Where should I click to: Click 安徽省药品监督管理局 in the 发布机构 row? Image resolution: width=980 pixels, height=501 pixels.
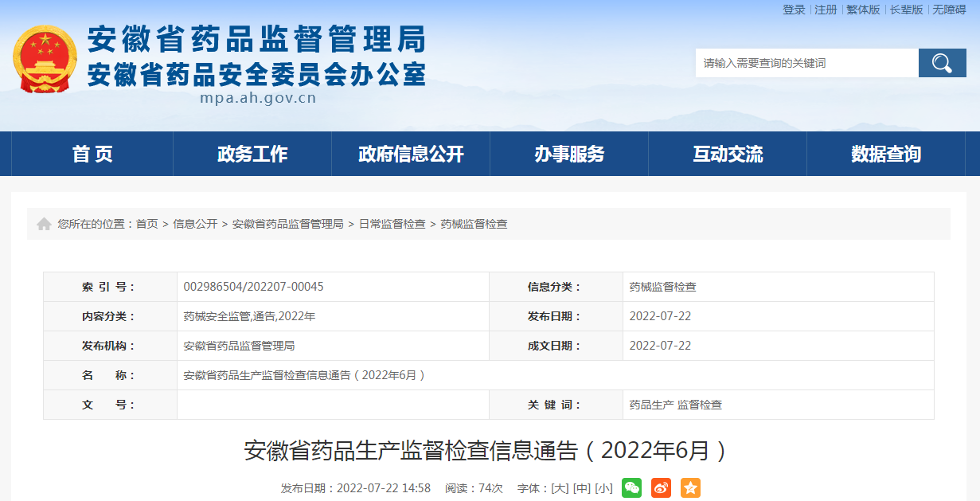[239, 346]
